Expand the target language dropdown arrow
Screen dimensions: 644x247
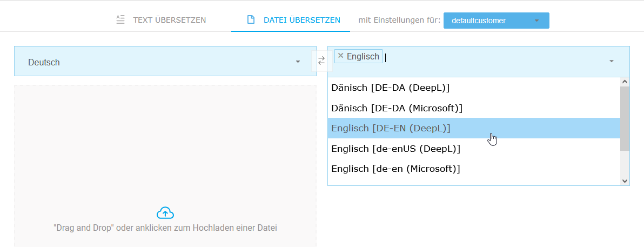tap(612, 62)
